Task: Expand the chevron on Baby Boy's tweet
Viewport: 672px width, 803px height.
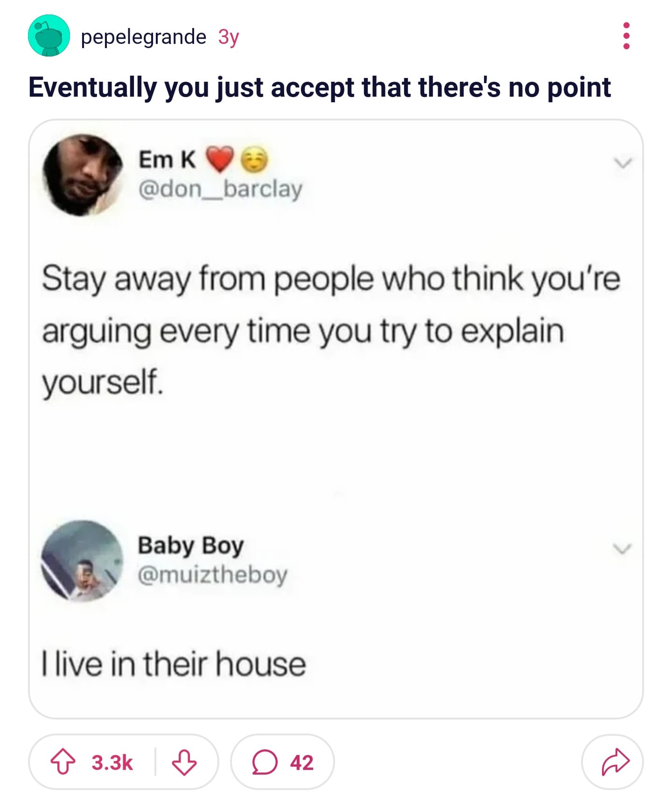Action: [x=622, y=548]
